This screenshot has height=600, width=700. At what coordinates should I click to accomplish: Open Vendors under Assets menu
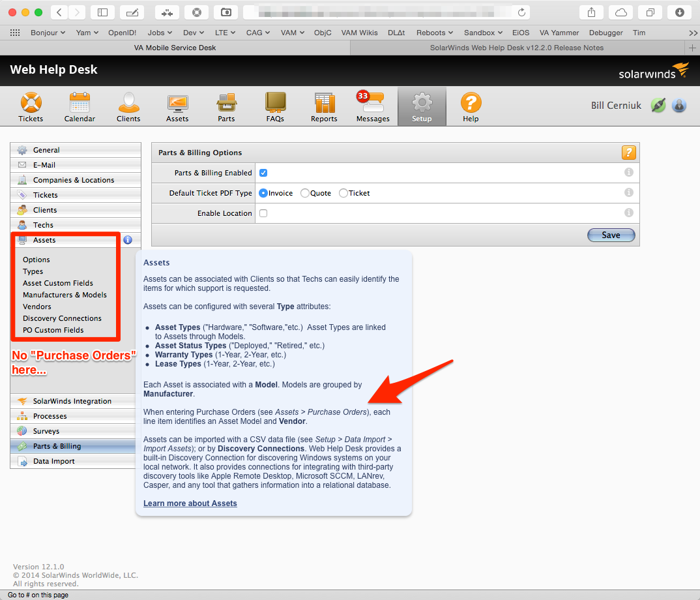[37, 307]
